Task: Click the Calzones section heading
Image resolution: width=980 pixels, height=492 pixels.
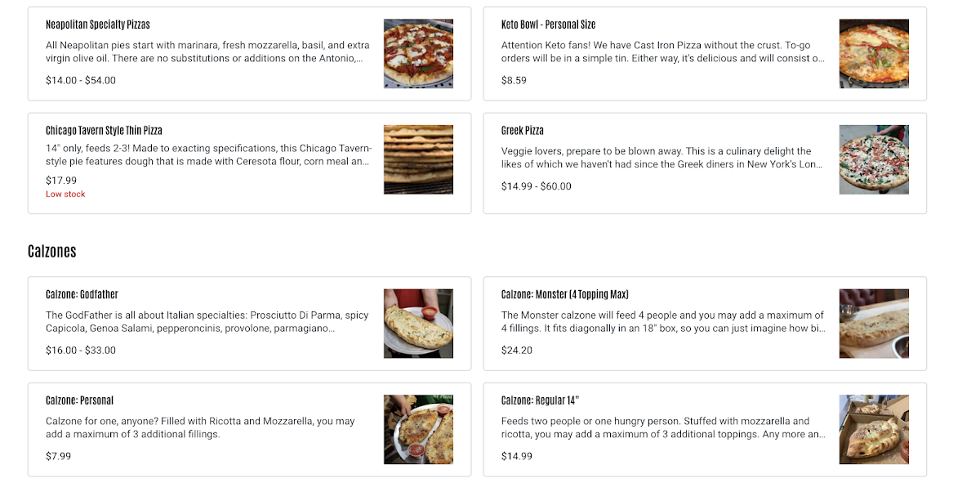Action: pyautogui.click(x=51, y=251)
